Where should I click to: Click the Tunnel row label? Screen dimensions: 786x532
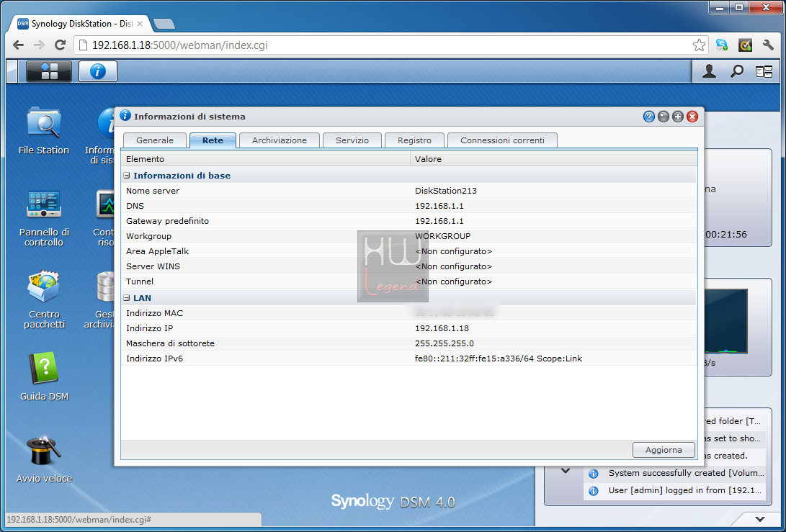click(139, 281)
